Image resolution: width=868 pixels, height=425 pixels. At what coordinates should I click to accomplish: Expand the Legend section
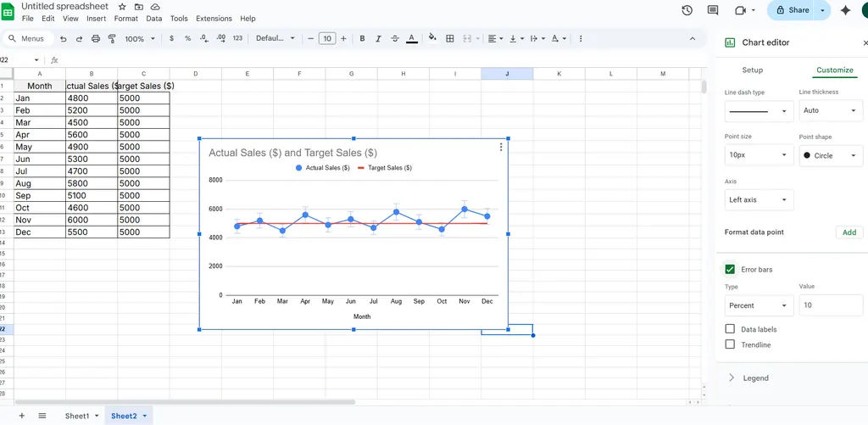[754, 378]
